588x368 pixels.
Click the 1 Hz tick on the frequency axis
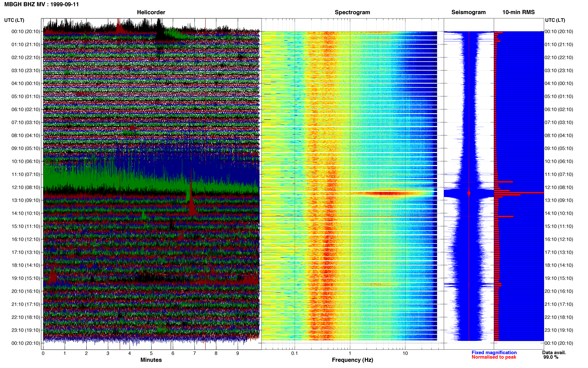(350, 353)
